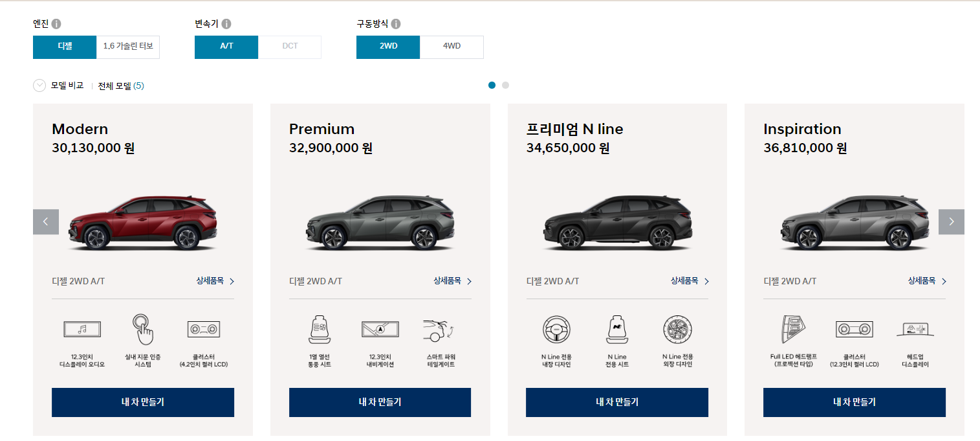Viewport: 980px width, 441px height.
Task: Select the 디젤 engine tab
Action: coord(64,47)
